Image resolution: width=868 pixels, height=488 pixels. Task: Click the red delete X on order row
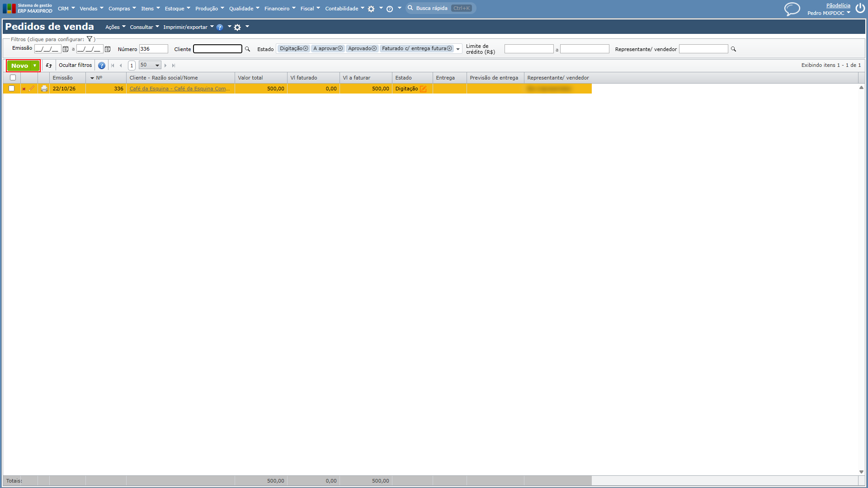[x=24, y=89]
